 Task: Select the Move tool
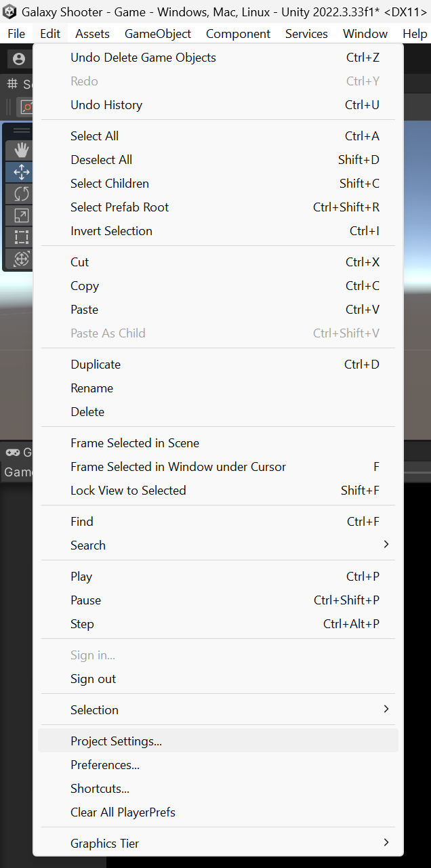tap(21, 172)
